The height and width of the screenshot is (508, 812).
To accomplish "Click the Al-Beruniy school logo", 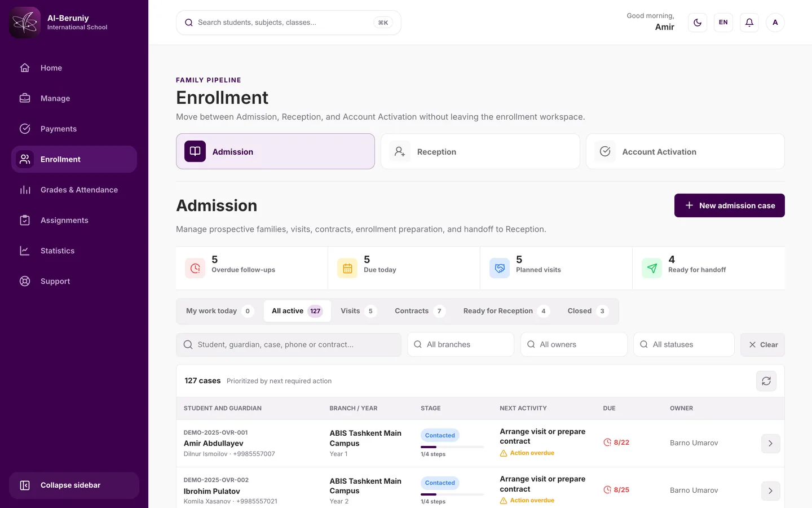I will [25, 23].
